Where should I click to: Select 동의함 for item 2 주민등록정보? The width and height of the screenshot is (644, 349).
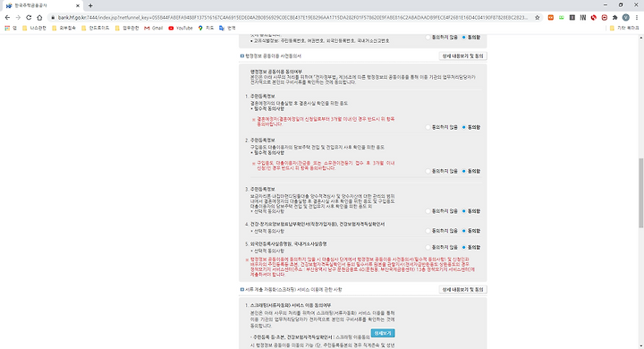pyautogui.click(x=463, y=171)
